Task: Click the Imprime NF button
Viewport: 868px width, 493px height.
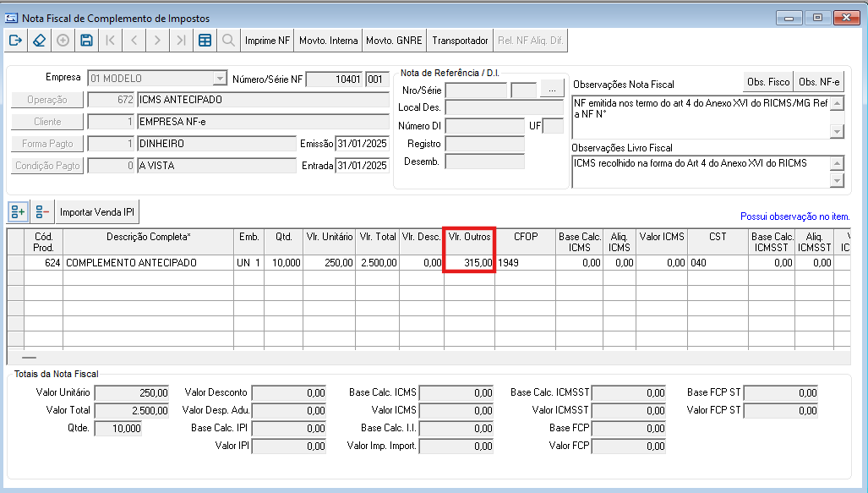Action: click(x=267, y=41)
